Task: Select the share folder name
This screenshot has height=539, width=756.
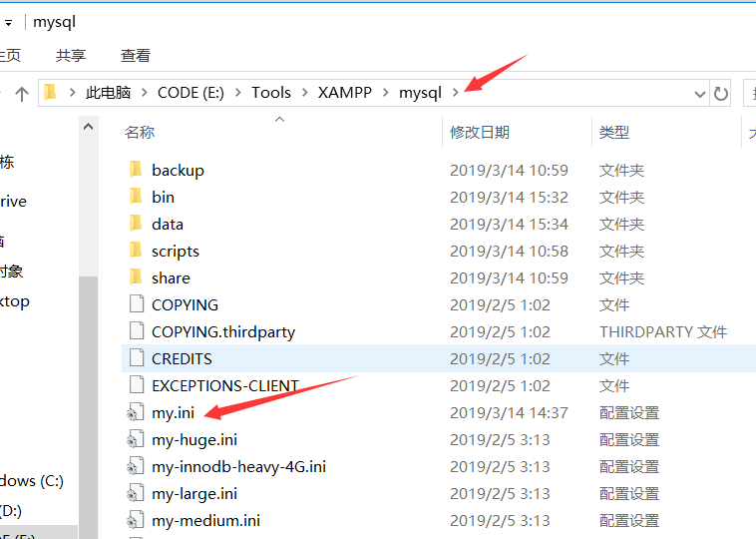Action: (x=171, y=277)
